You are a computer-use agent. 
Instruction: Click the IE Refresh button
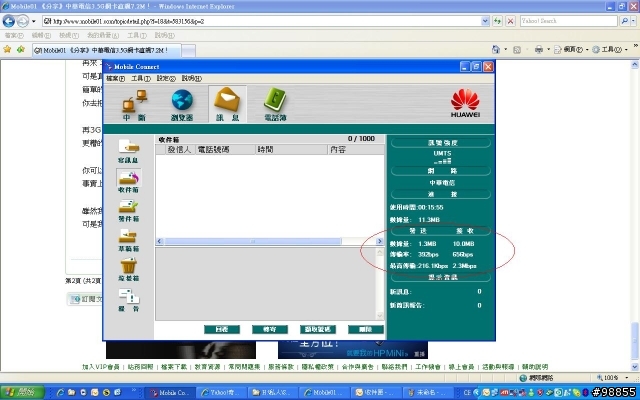tap(497, 21)
